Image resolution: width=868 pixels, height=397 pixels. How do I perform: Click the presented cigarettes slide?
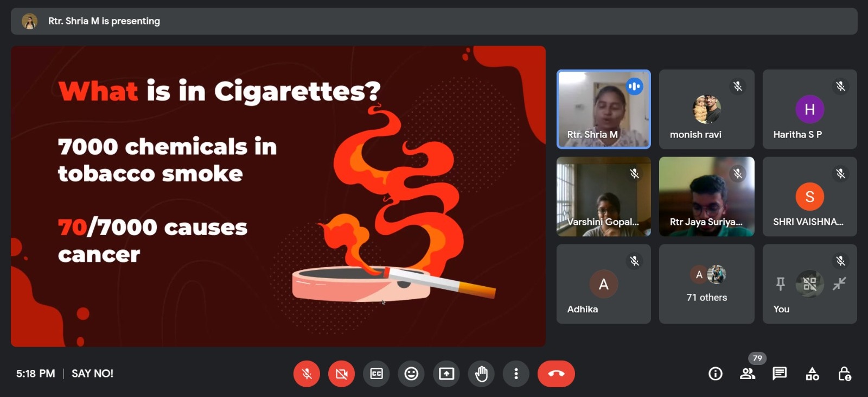point(278,196)
